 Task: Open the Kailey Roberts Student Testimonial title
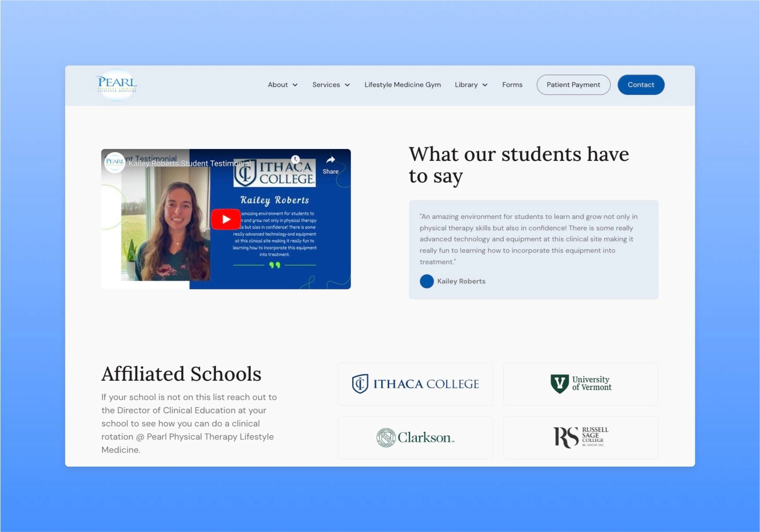(x=189, y=164)
